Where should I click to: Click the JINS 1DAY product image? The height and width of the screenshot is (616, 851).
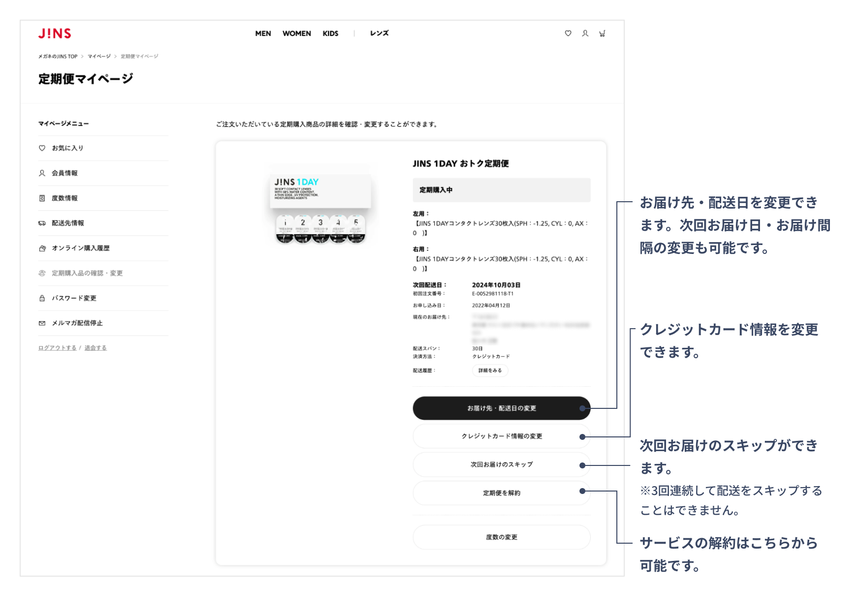point(320,208)
